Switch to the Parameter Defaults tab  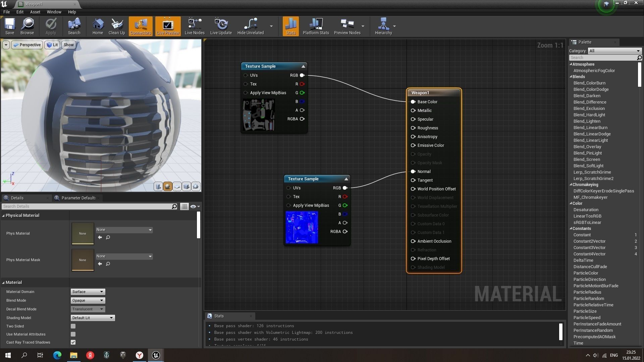click(78, 198)
